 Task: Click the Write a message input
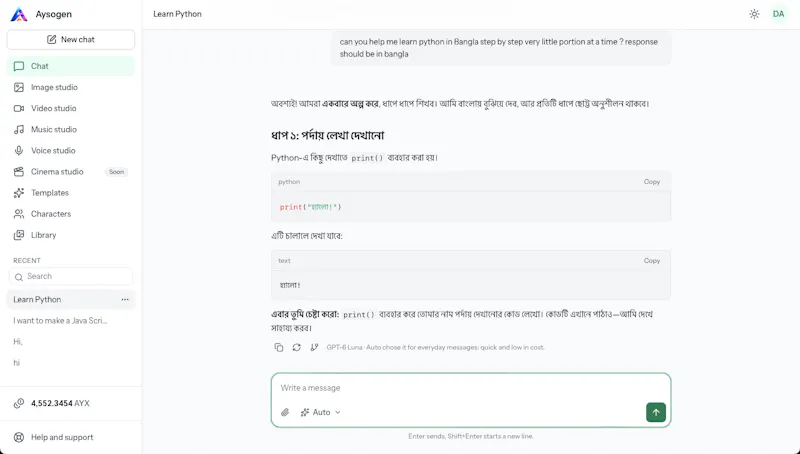[x=470, y=388]
